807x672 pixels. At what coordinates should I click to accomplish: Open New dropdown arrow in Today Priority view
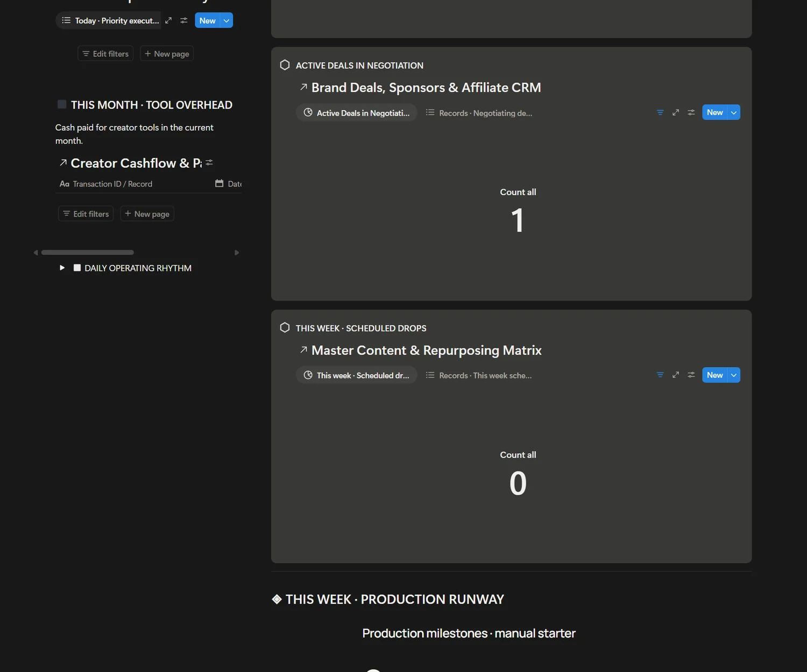[227, 20]
